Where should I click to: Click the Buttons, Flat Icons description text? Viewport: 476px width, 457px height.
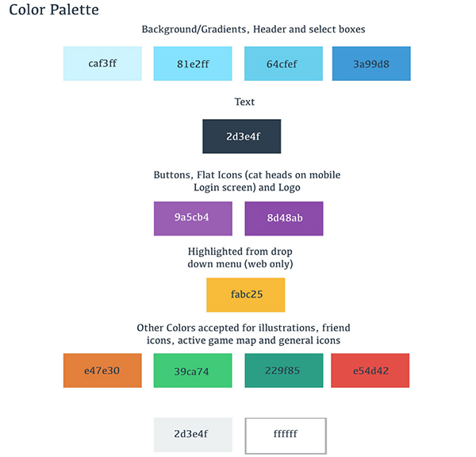pos(247,181)
